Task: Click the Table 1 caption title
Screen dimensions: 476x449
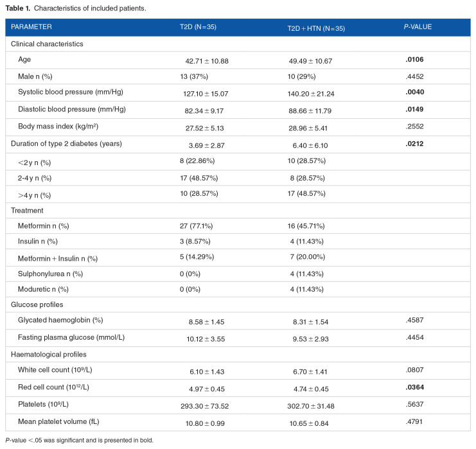Action: click(76, 8)
